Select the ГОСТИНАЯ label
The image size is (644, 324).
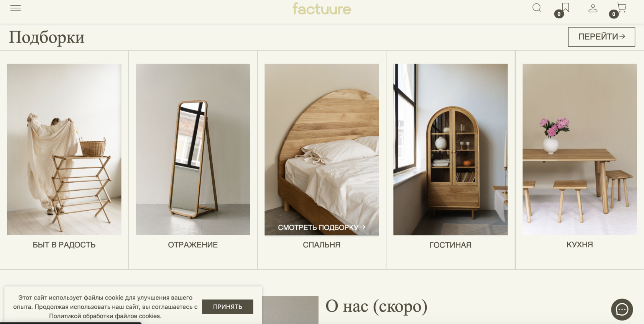point(450,245)
